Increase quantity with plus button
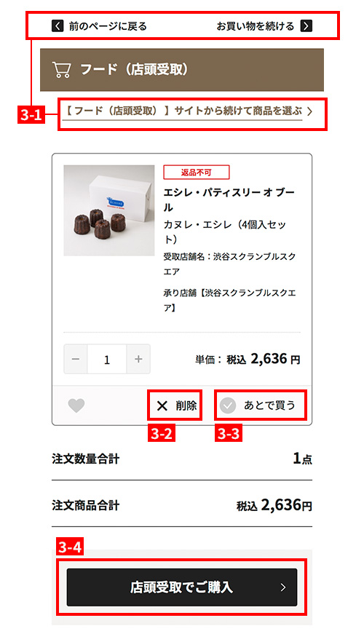 (x=138, y=359)
